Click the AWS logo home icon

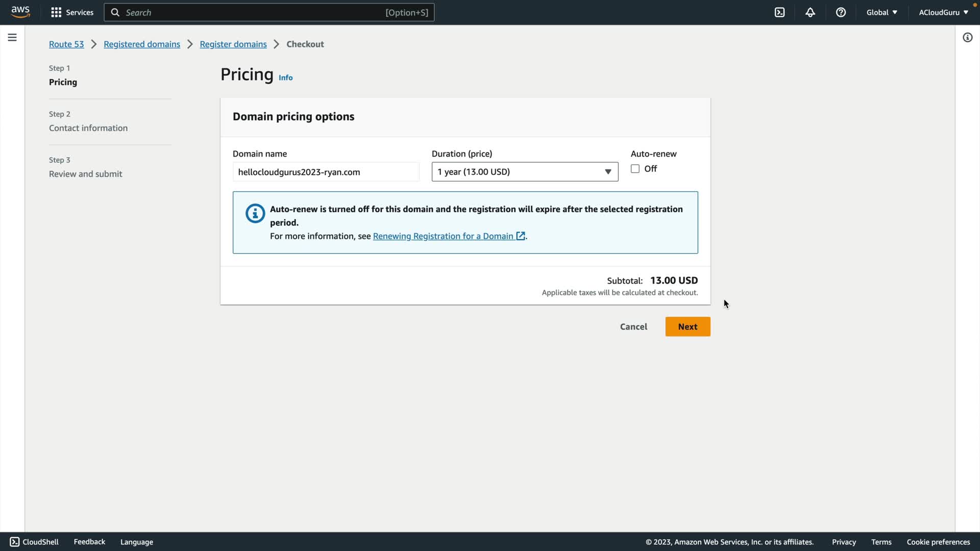(20, 12)
